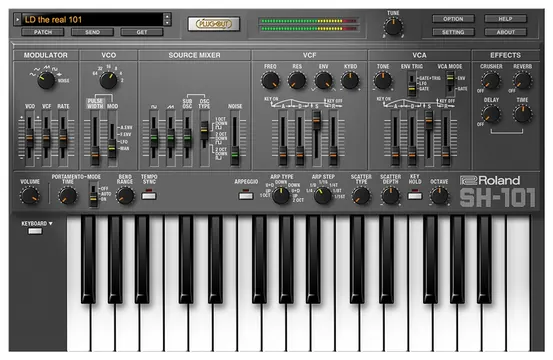Click the VCF ENV knob
553x360 pixels.
point(323,80)
